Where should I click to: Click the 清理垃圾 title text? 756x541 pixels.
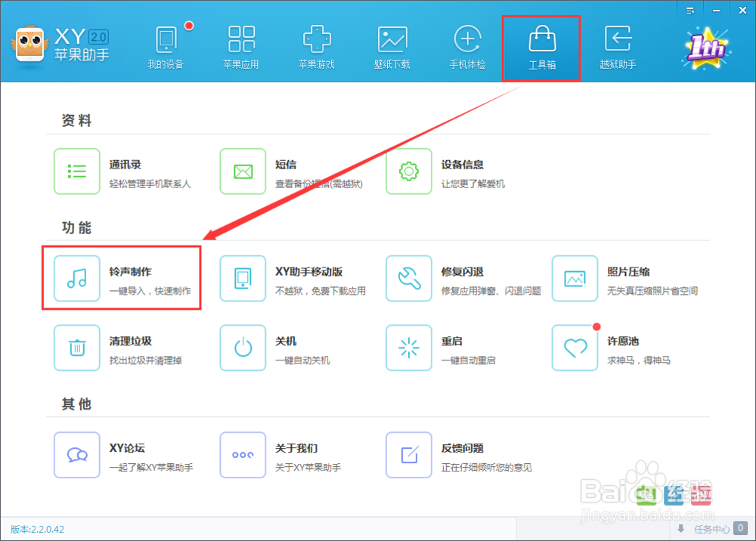(131, 341)
